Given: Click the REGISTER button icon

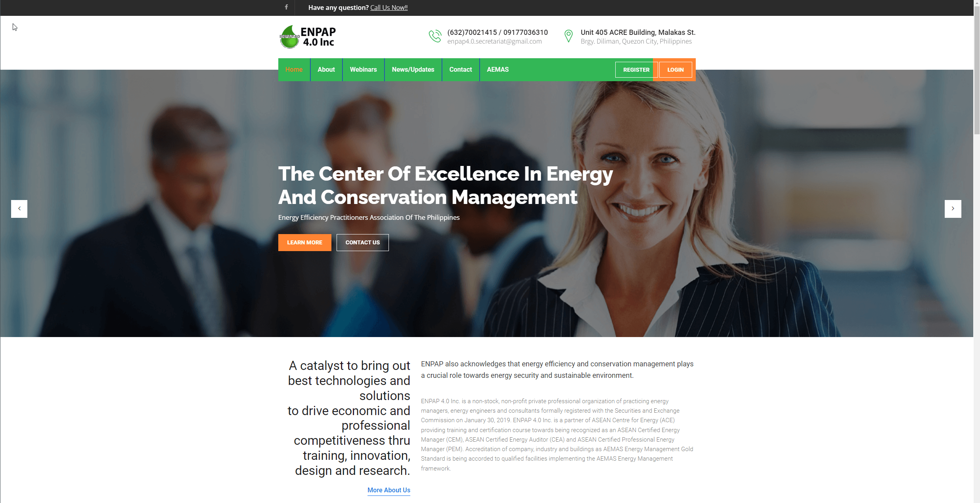Looking at the screenshot, I should pyautogui.click(x=635, y=69).
